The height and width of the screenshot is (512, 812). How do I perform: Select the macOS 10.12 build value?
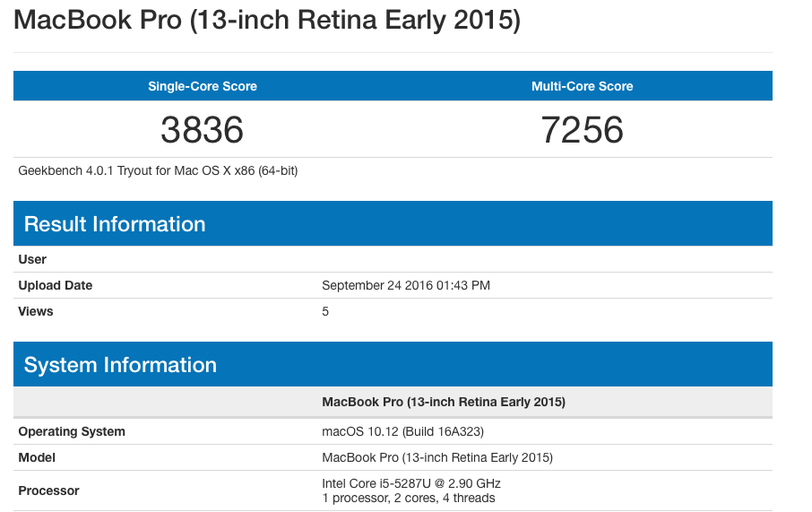point(403,431)
